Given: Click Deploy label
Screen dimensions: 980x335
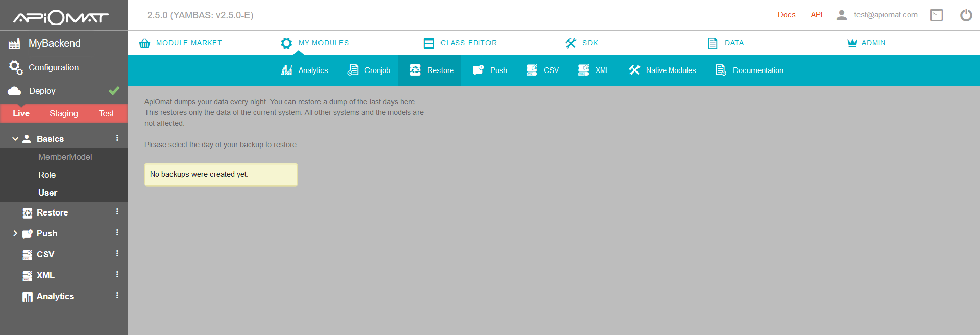Looking at the screenshot, I should [42, 91].
